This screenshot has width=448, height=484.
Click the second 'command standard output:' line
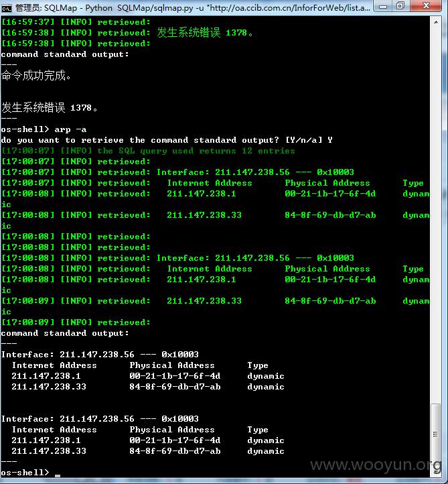[65, 333]
